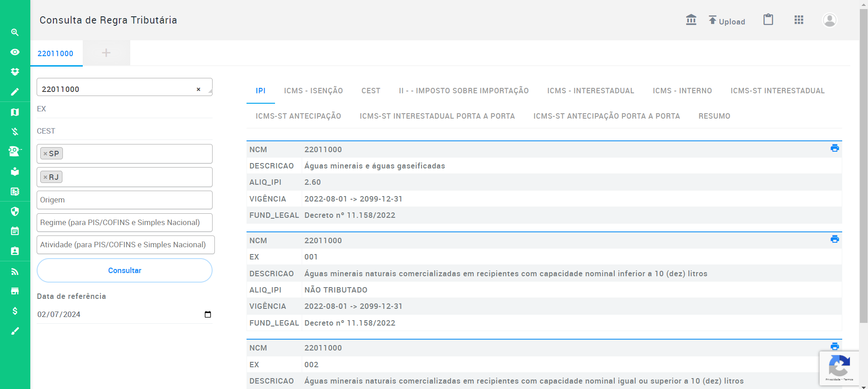Open the clipboard icon in the header
This screenshot has height=389, width=868.
[768, 19]
